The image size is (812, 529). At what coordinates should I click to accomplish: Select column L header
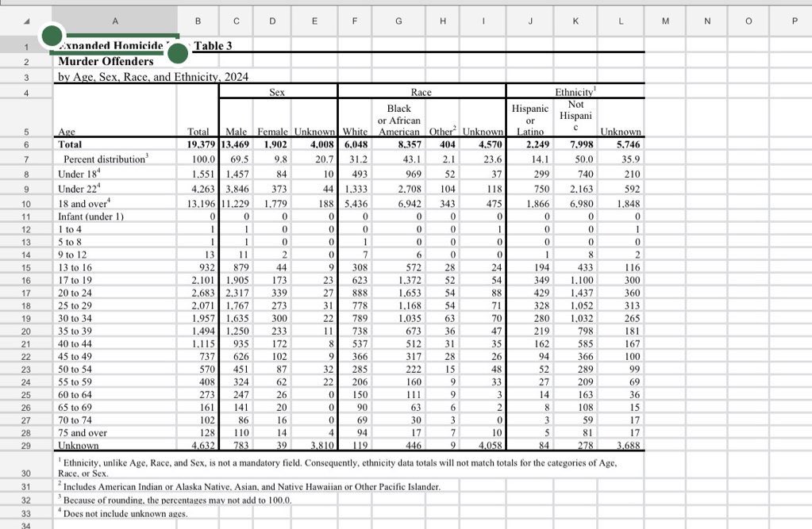tap(621, 21)
